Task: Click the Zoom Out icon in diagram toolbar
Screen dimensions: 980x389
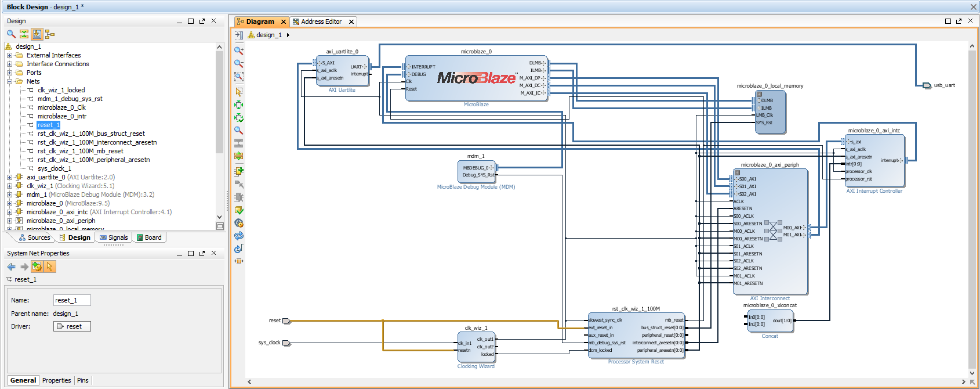Action: pyautogui.click(x=238, y=64)
